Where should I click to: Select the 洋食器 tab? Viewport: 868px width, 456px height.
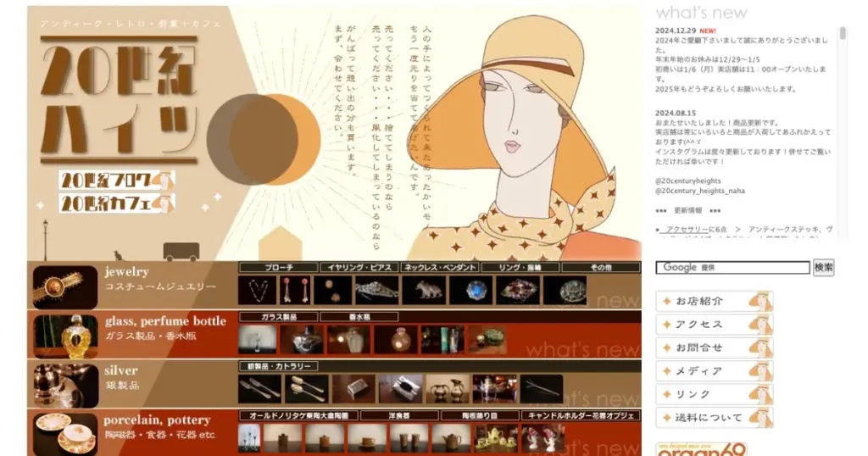click(x=399, y=415)
